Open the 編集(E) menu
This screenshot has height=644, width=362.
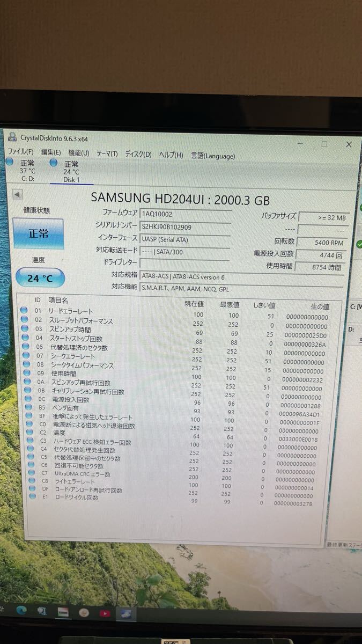tap(51, 152)
